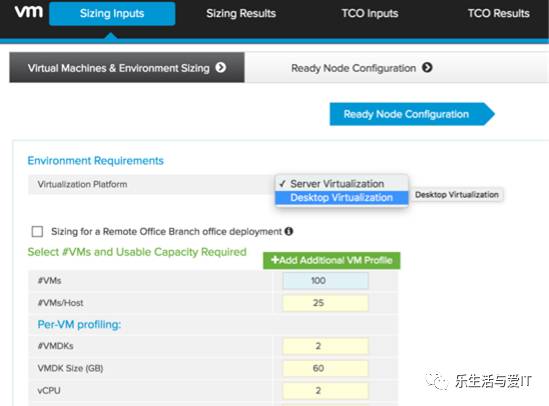The height and width of the screenshot is (406, 549).
Task: Click arrow icon beside Ready Node Configuration tab
Action: [x=427, y=67]
